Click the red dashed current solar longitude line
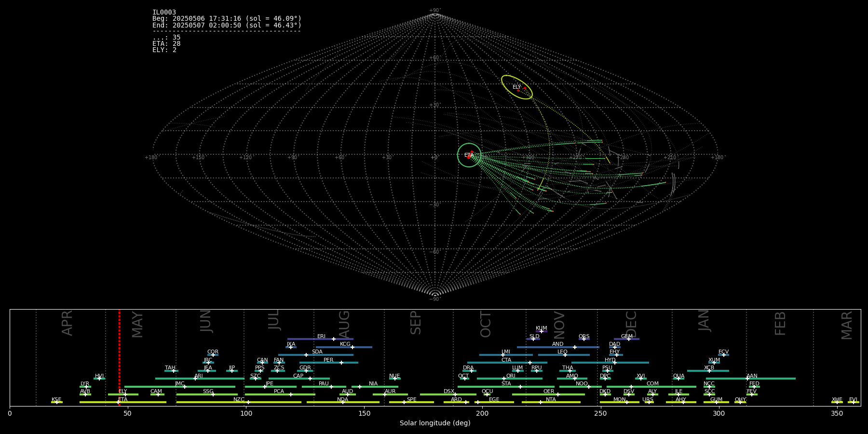The height and width of the screenshot is (434, 868). (x=119, y=357)
